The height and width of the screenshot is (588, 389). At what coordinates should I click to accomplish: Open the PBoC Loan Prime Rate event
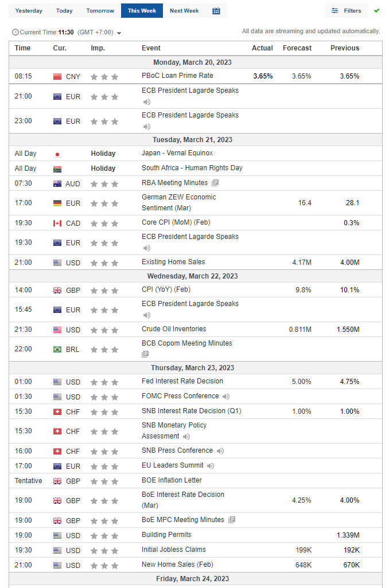pos(177,76)
